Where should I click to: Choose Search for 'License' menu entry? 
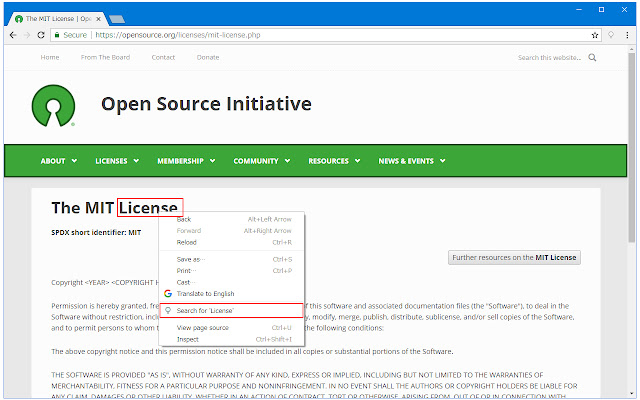[x=231, y=311]
